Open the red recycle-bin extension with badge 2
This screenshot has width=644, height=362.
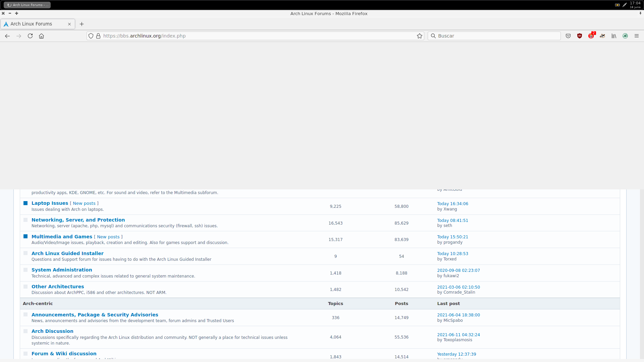591,36
